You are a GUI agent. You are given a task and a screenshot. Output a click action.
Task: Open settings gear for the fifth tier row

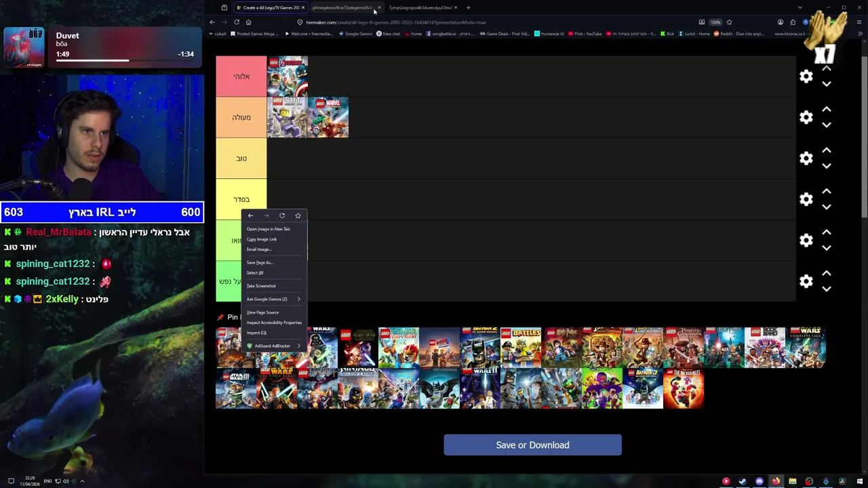[806, 240]
